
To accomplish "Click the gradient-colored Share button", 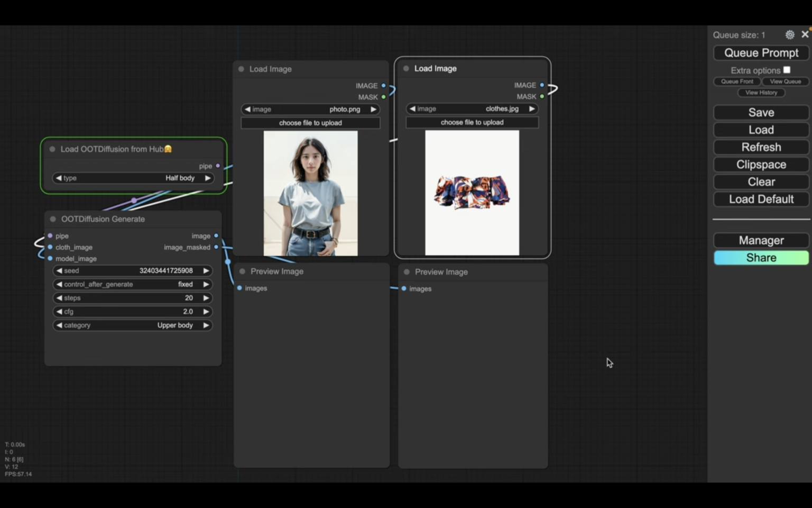I will [x=761, y=258].
